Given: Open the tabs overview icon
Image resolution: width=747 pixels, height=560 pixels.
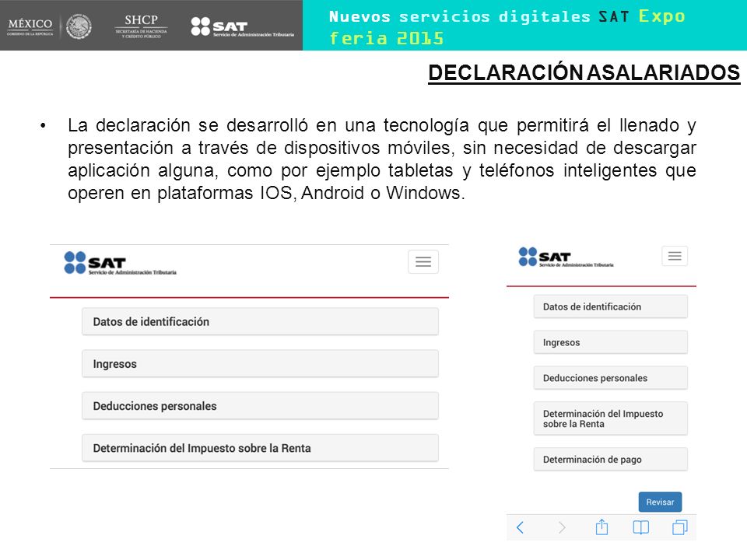Looking at the screenshot, I should [x=680, y=527].
